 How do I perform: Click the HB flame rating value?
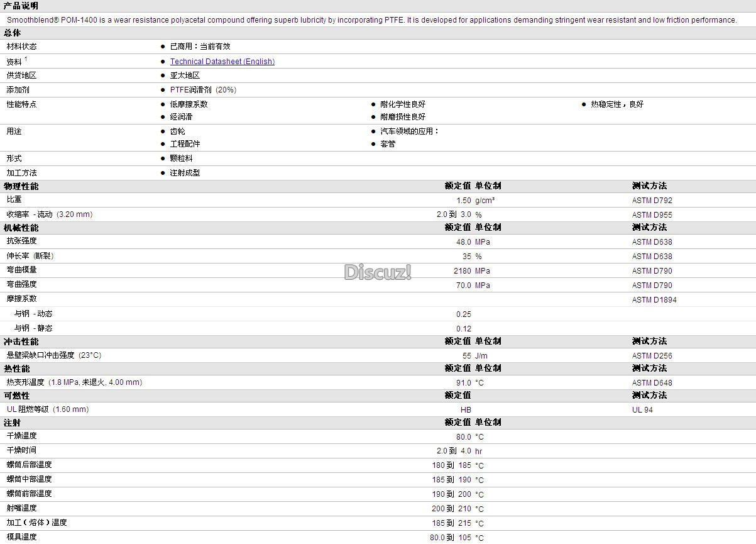[466, 410]
